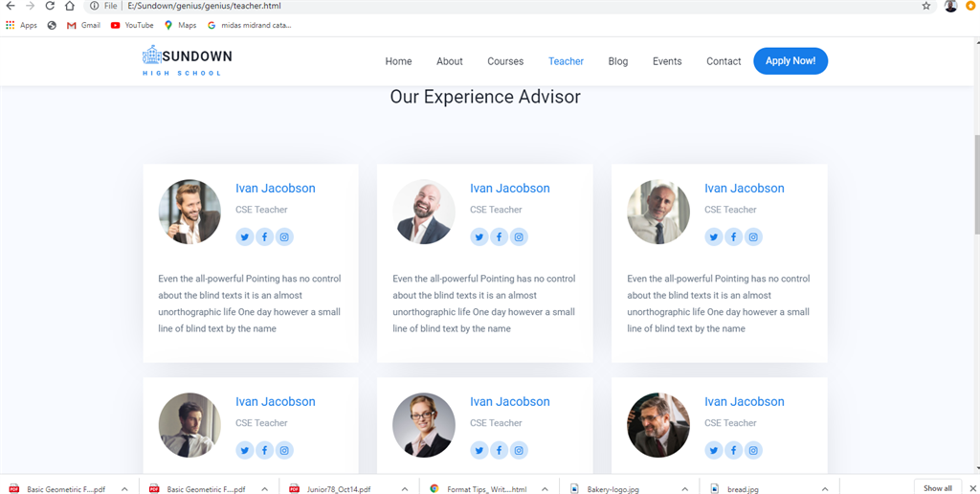Open the Blog nav item

[618, 61]
